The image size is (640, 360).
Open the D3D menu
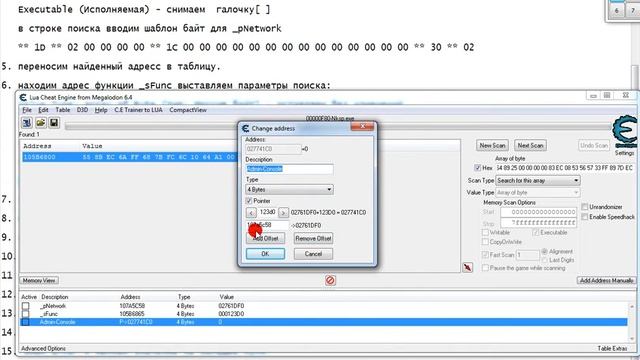tap(82, 110)
